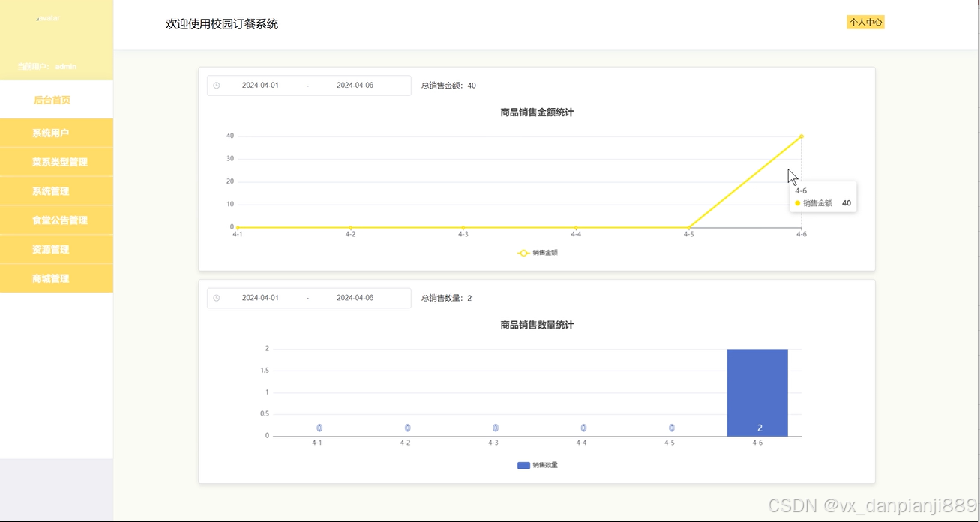Click start date 2024-04-01 in sales quantity range

(x=260, y=298)
